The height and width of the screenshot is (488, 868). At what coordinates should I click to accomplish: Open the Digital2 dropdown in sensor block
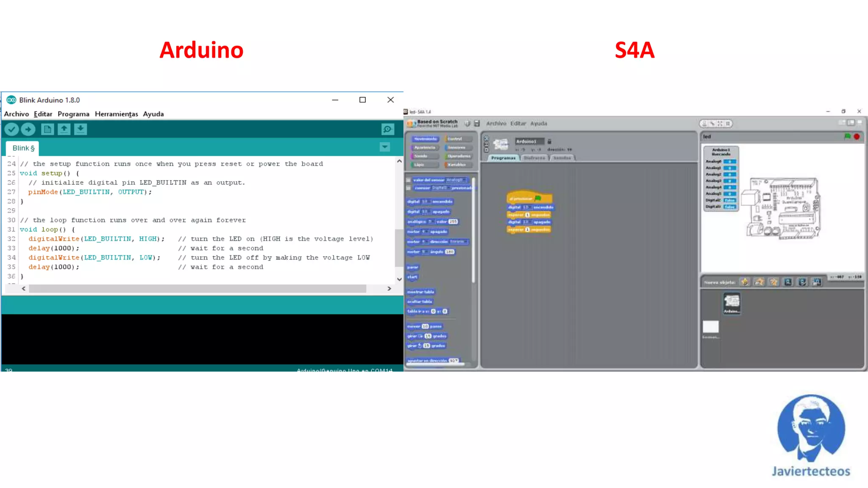(x=441, y=188)
